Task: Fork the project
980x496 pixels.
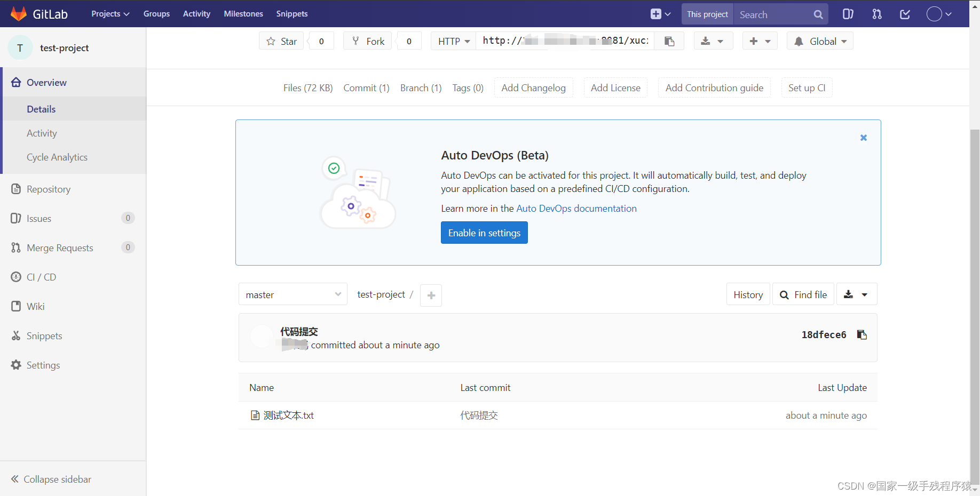Action: [x=368, y=41]
